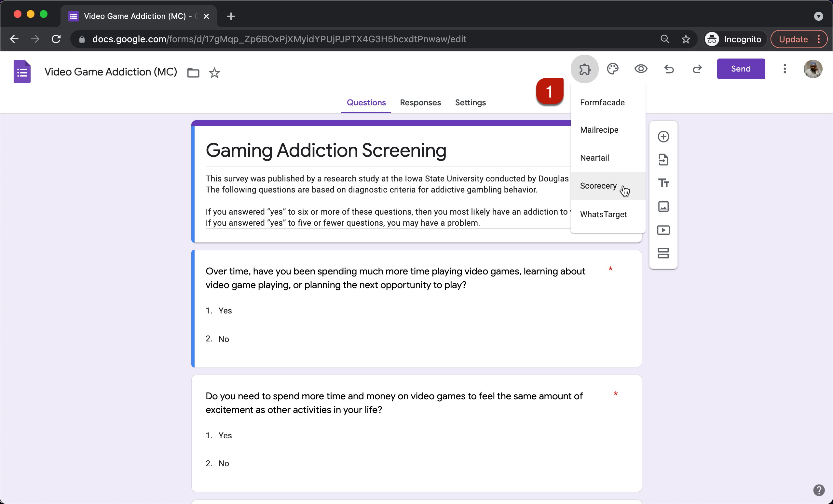Click the Undo arrow icon

tap(669, 69)
